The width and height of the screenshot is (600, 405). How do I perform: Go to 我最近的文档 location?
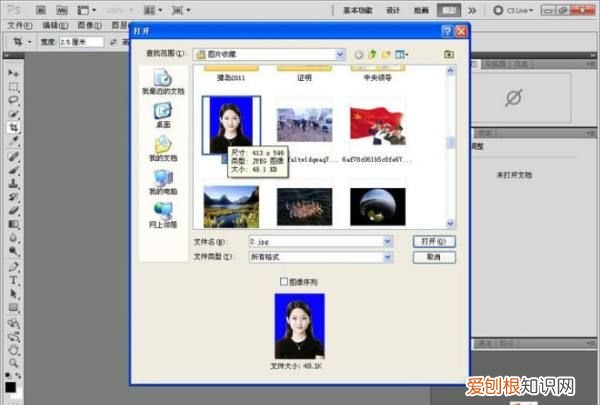(163, 82)
